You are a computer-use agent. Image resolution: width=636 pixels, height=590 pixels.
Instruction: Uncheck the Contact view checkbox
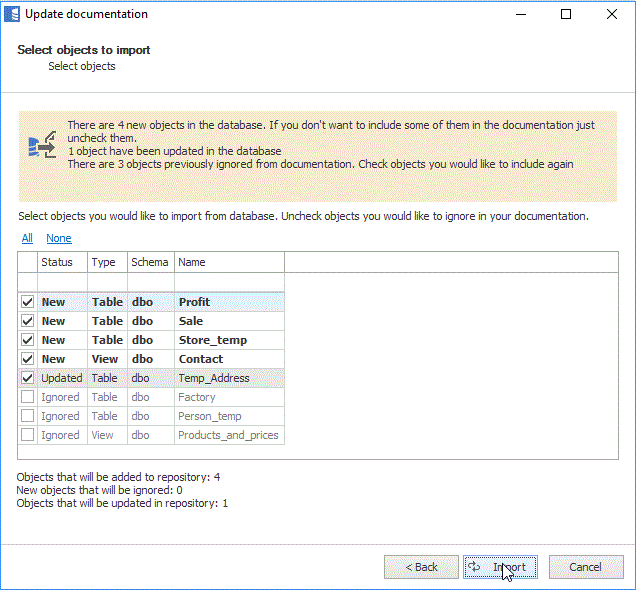(27, 359)
